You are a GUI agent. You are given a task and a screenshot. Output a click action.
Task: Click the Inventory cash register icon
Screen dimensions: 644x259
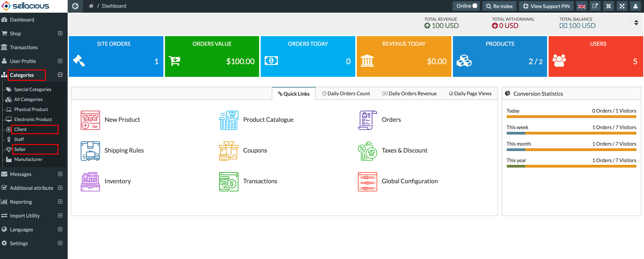[x=90, y=182]
